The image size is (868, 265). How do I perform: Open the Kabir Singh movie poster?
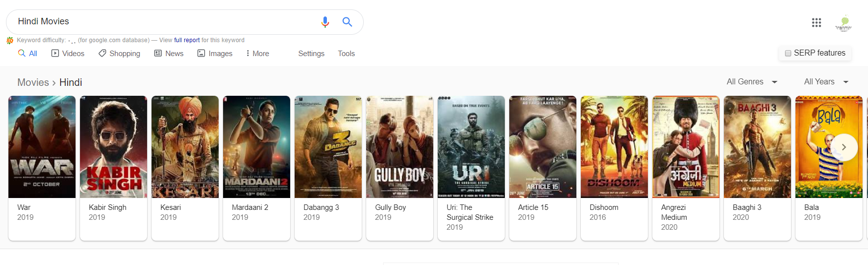[114, 147]
